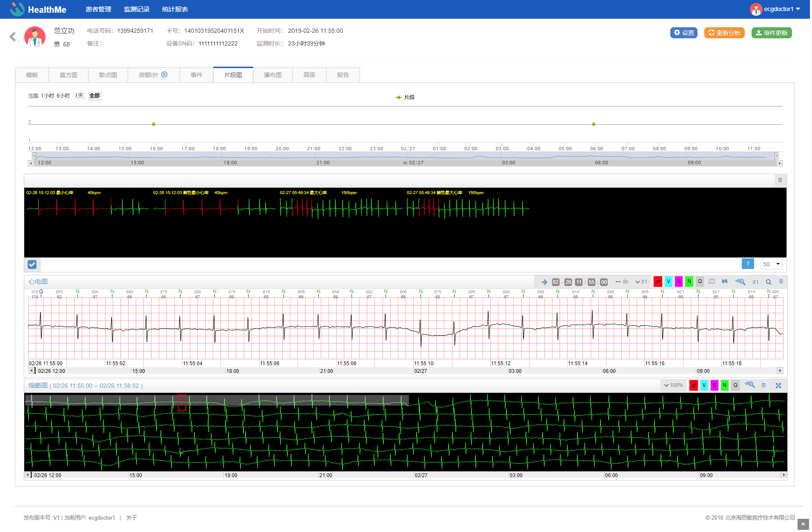The height and width of the screenshot is (532, 812).
Task: Click the magnifier search icon in ECG toolbar
Action: click(x=769, y=282)
